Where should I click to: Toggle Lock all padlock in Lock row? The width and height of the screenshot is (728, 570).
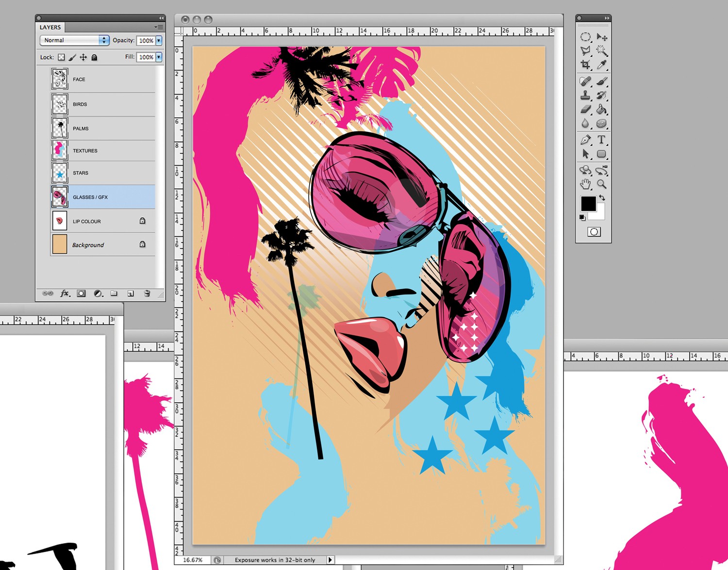coord(95,57)
